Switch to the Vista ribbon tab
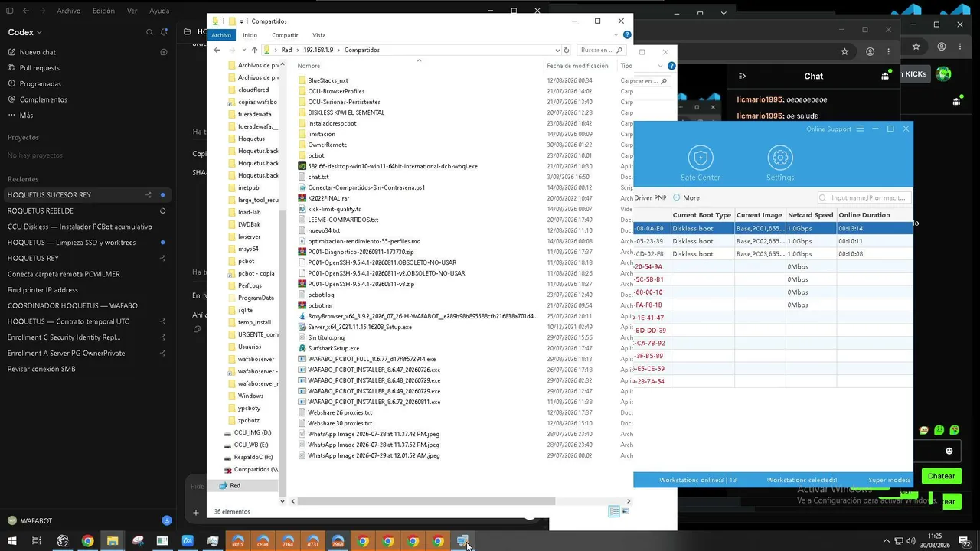980x551 pixels. coord(318,35)
